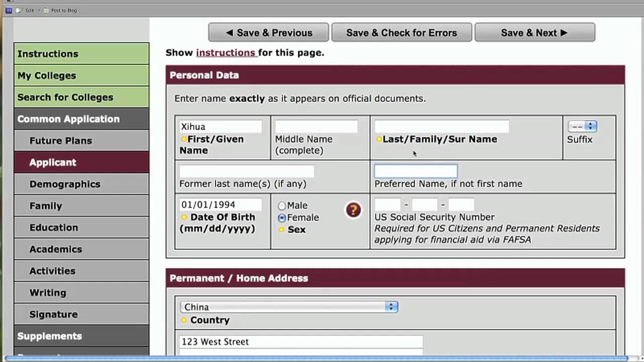
Task: Click Save & Previous button
Action: coord(269,33)
